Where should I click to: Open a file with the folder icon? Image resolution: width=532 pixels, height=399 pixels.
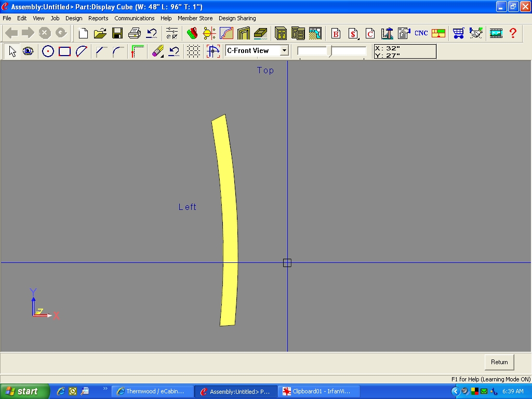click(100, 33)
